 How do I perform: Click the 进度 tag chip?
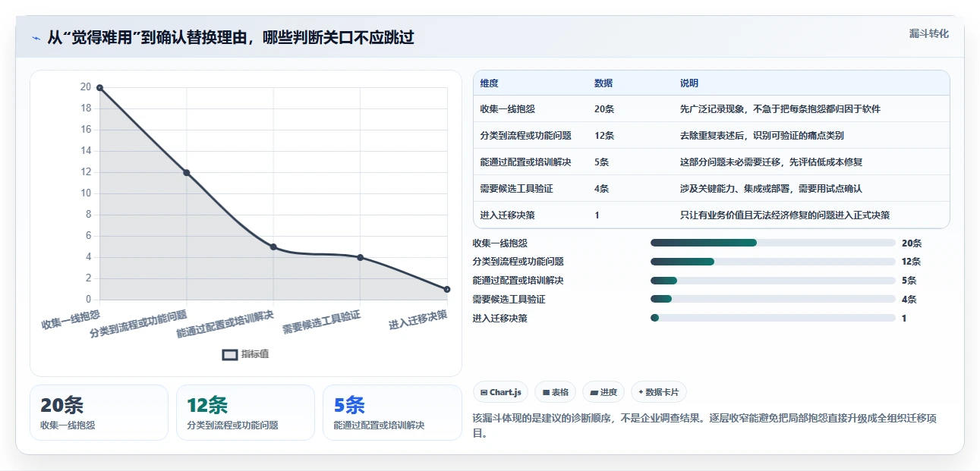pos(603,392)
